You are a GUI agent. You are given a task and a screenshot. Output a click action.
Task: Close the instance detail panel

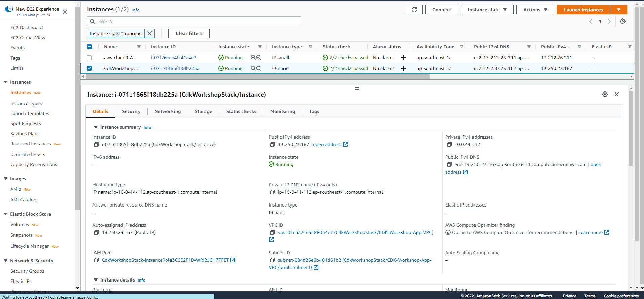pos(617,94)
